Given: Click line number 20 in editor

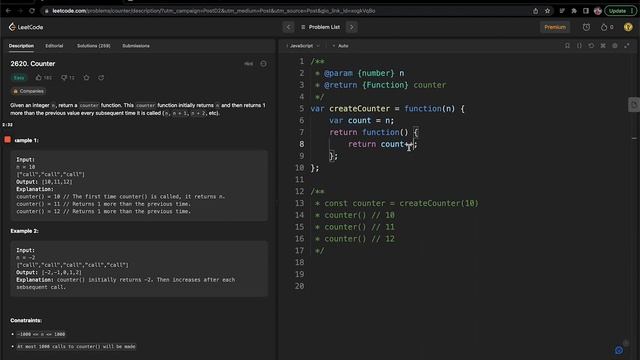Looking at the screenshot, I should point(299,286).
